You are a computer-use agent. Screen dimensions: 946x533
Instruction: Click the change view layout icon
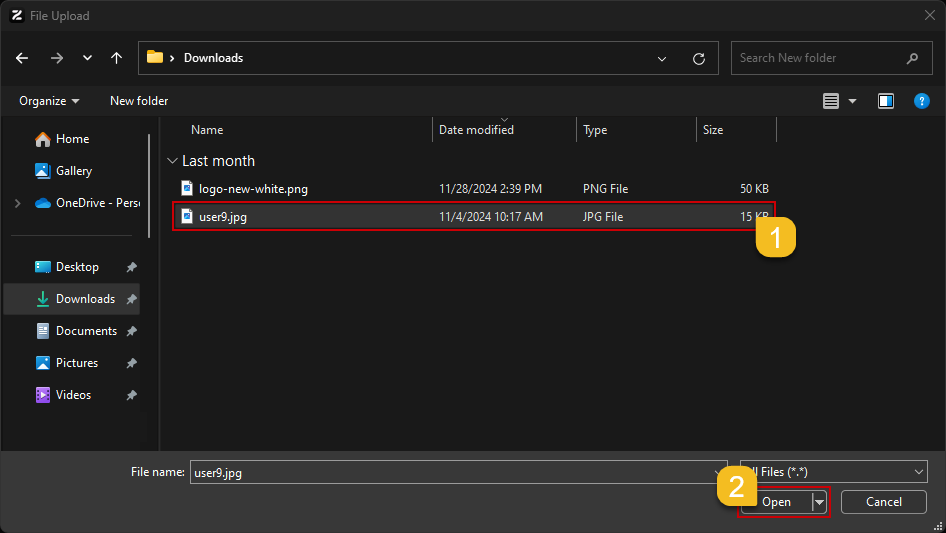pos(830,101)
